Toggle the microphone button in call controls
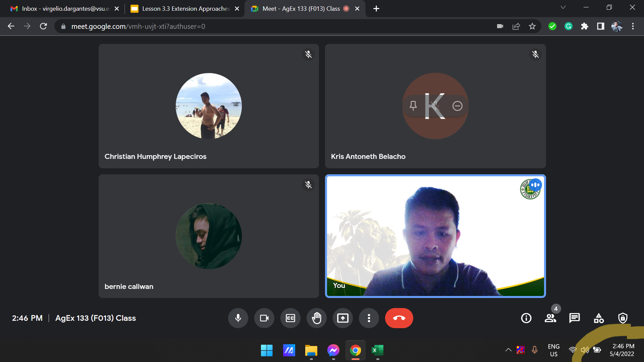Screen dimensions: 644x362 pyautogui.click(x=238, y=318)
